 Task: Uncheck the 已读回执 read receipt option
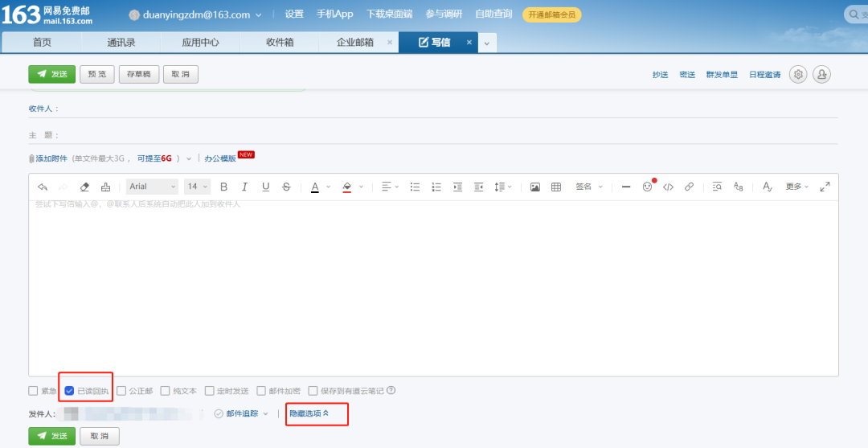pos(69,391)
